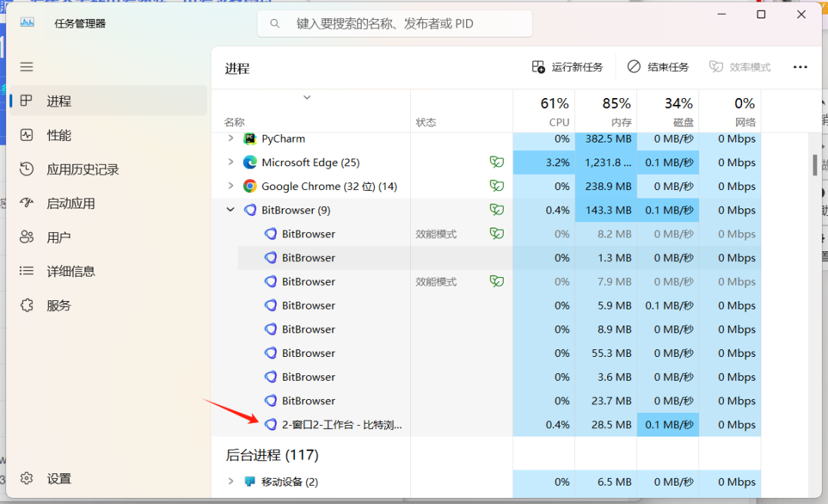Click the 143.3 MB memory cell for BitBrowser

[x=606, y=210]
